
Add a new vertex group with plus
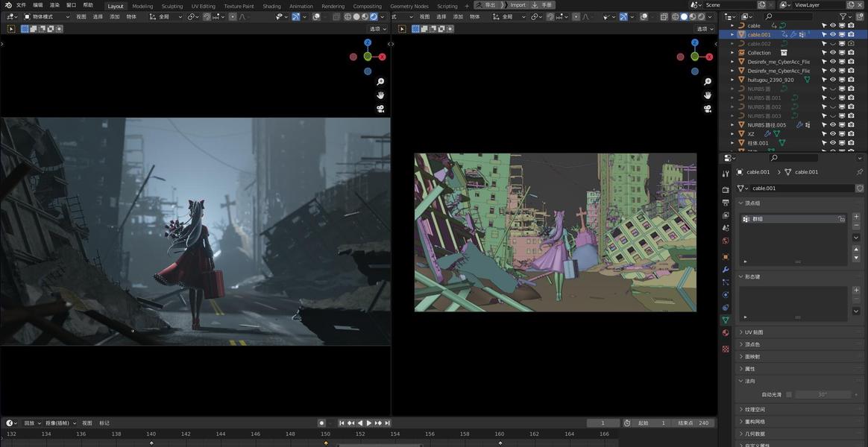(x=856, y=217)
